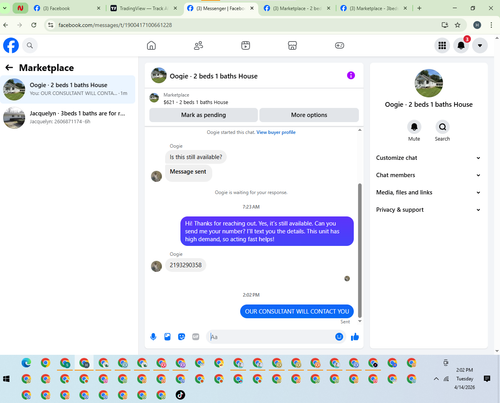Open the TikTok taskbar icon
The image size is (500, 403).
(180, 395)
